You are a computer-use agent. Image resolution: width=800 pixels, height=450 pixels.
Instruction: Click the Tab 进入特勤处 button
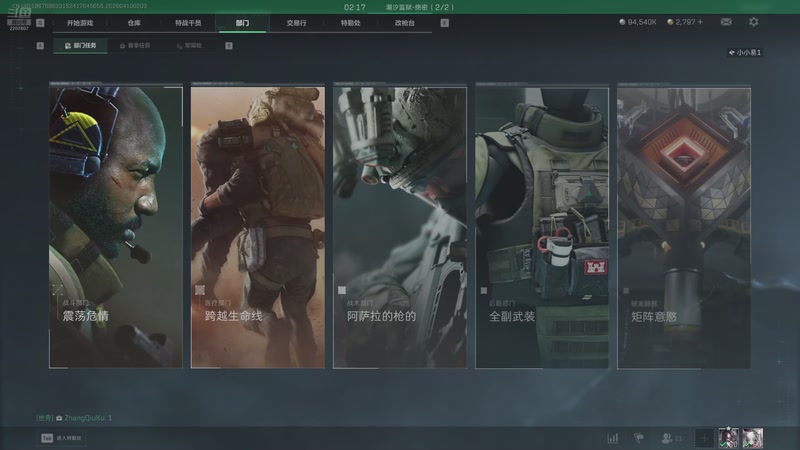click(62, 438)
